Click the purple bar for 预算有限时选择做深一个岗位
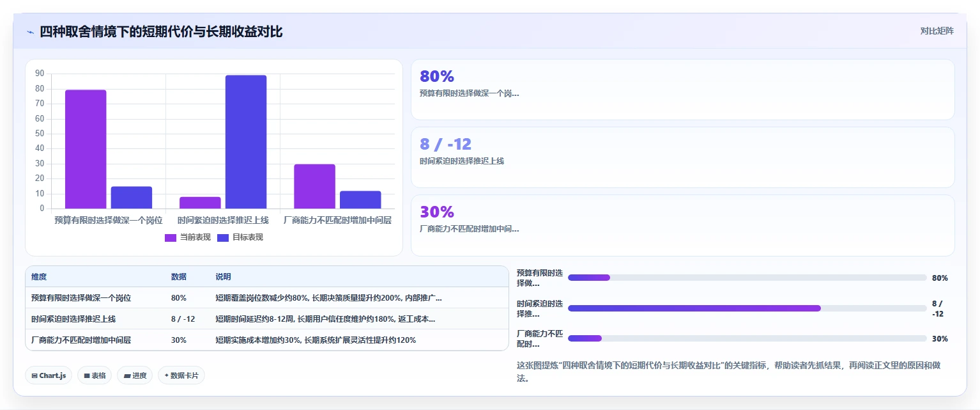Viewport: 980px width, 410px height. (86, 149)
